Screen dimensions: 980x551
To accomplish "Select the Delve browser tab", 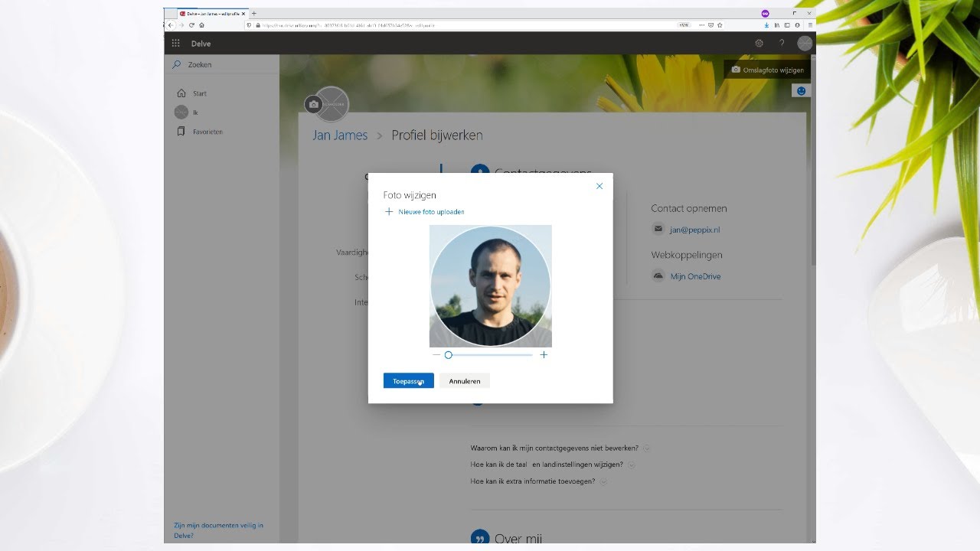I will coord(212,14).
